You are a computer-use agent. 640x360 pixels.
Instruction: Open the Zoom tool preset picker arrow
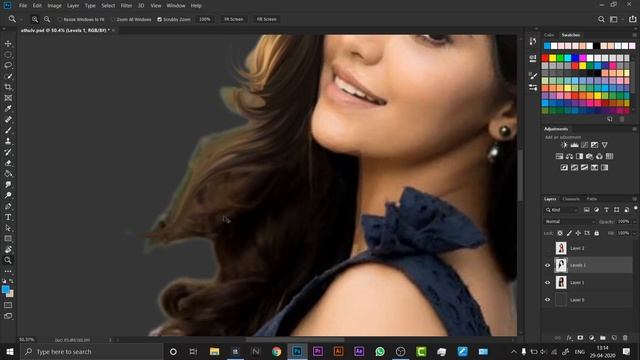coord(21,20)
